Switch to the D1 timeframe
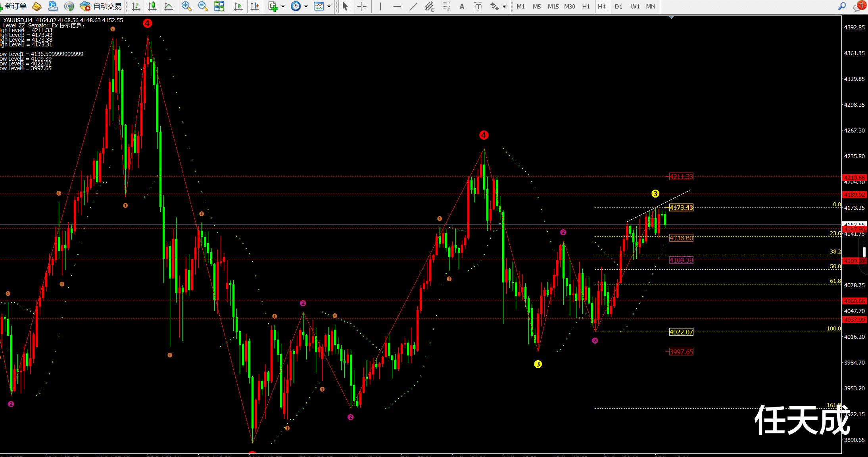This screenshot has height=457, width=868. (x=618, y=6)
